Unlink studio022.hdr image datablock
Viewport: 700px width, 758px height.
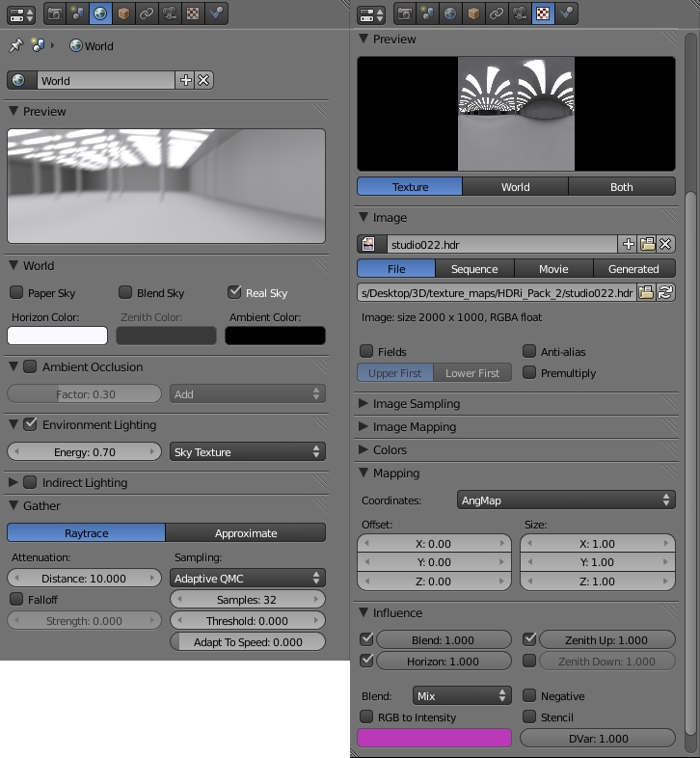point(665,244)
